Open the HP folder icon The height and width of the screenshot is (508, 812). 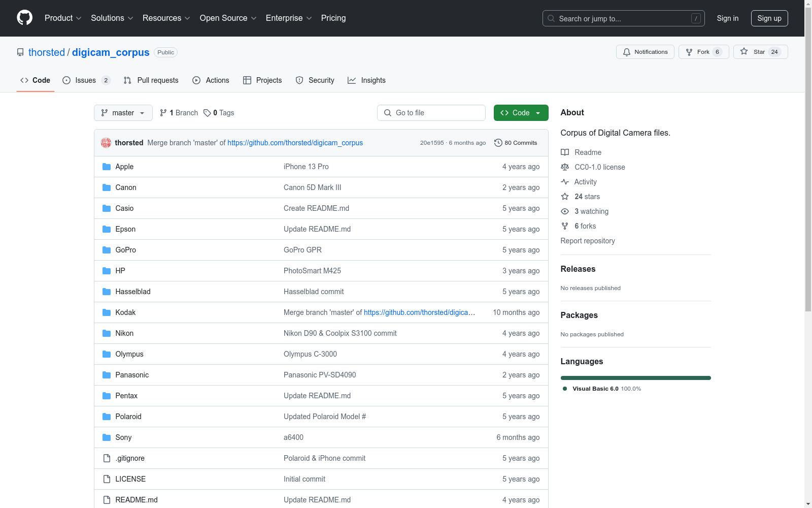(x=107, y=271)
